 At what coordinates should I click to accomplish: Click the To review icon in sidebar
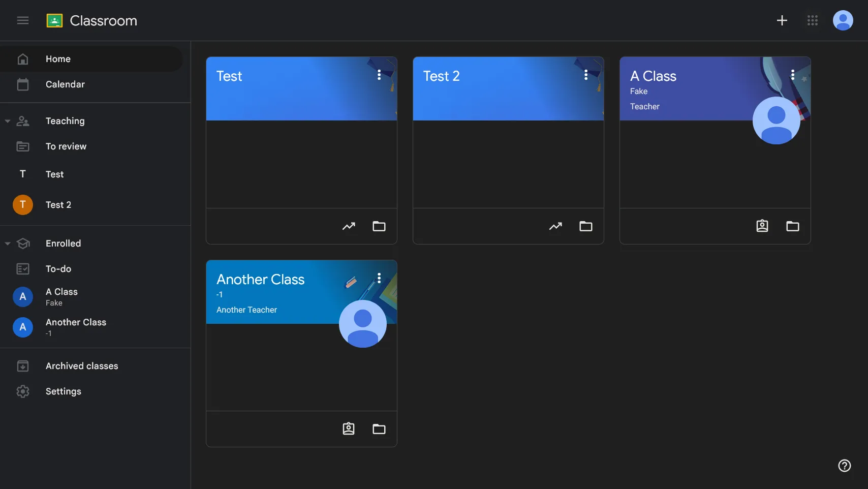point(23,146)
